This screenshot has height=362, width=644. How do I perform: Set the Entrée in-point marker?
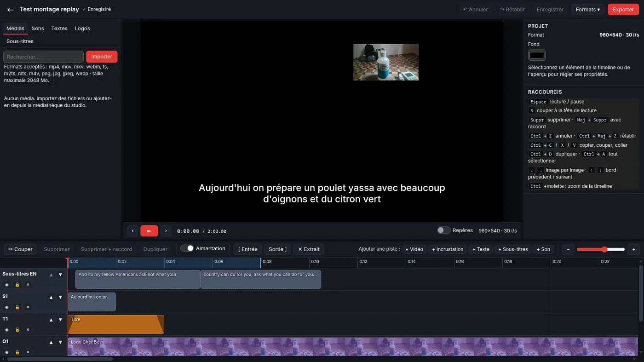(x=248, y=249)
